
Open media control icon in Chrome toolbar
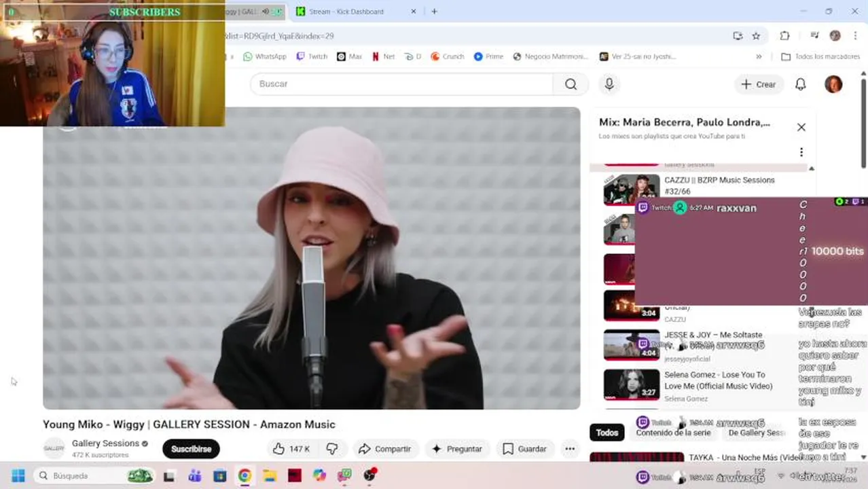tap(814, 36)
